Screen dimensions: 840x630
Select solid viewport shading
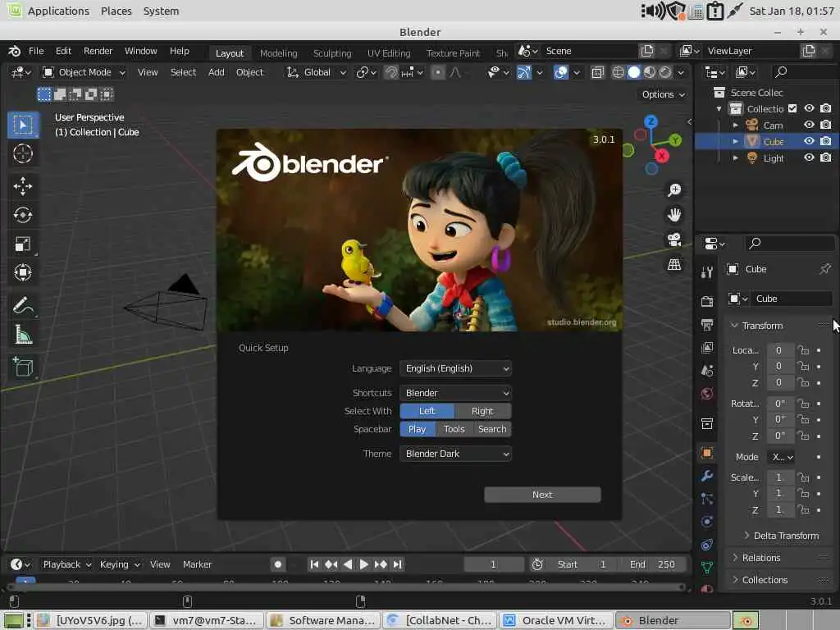point(634,72)
